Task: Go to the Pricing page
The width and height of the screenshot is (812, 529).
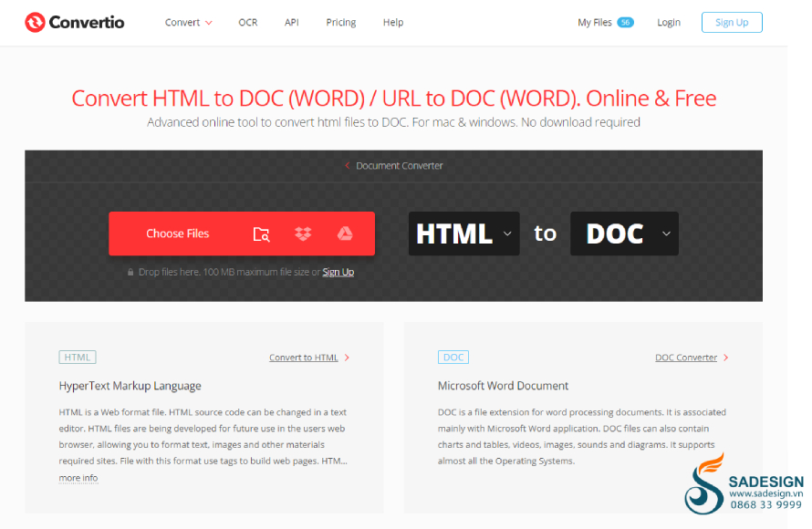Action: 340,22
